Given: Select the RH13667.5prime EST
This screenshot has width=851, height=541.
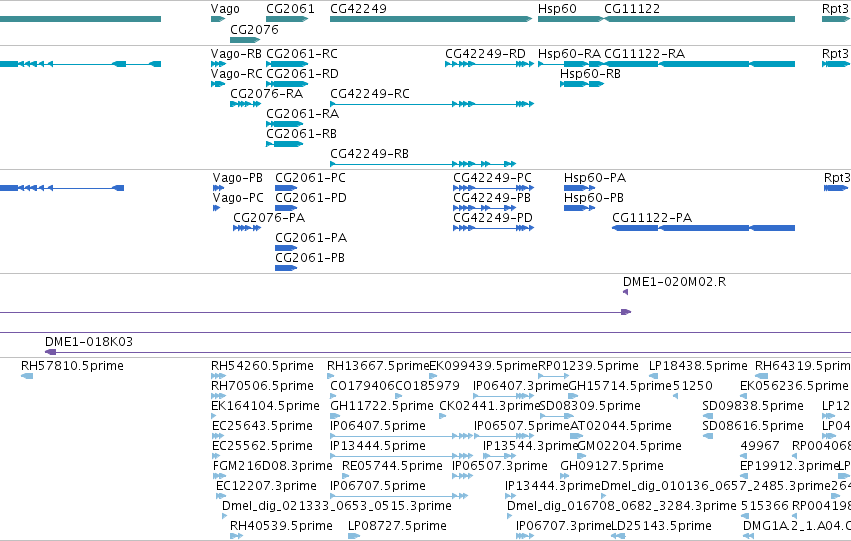Looking at the screenshot, I should tap(331, 376).
